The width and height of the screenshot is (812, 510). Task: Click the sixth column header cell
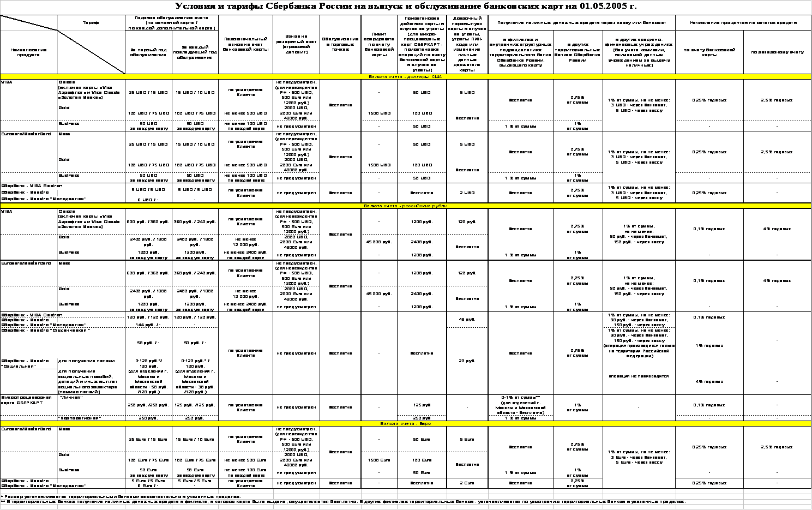(x=296, y=45)
